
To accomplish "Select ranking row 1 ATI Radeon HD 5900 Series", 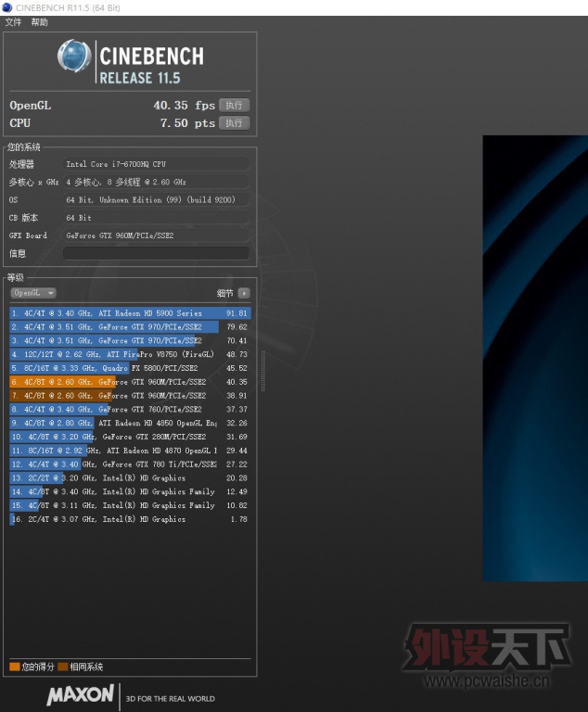I will click(130, 313).
